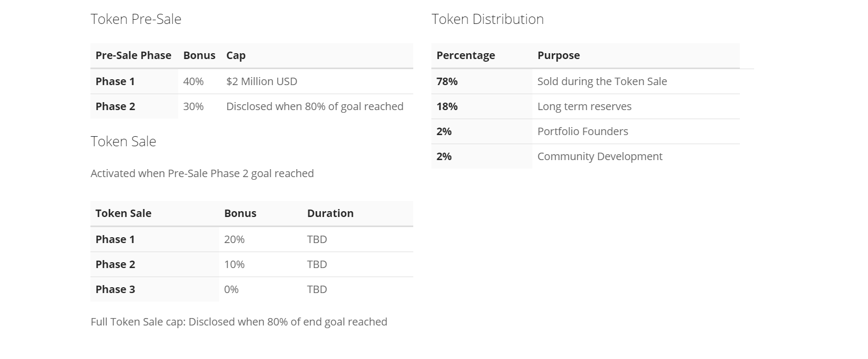Select the Pre-Sale Phase column header
This screenshot has height=359, width=868.
point(133,55)
